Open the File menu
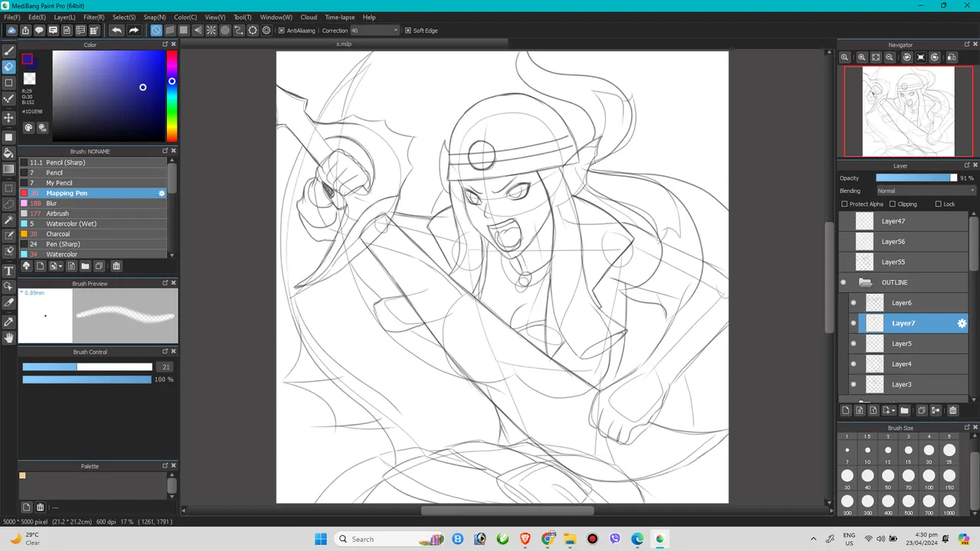This screenshot has height=551, width=980. 12,17
